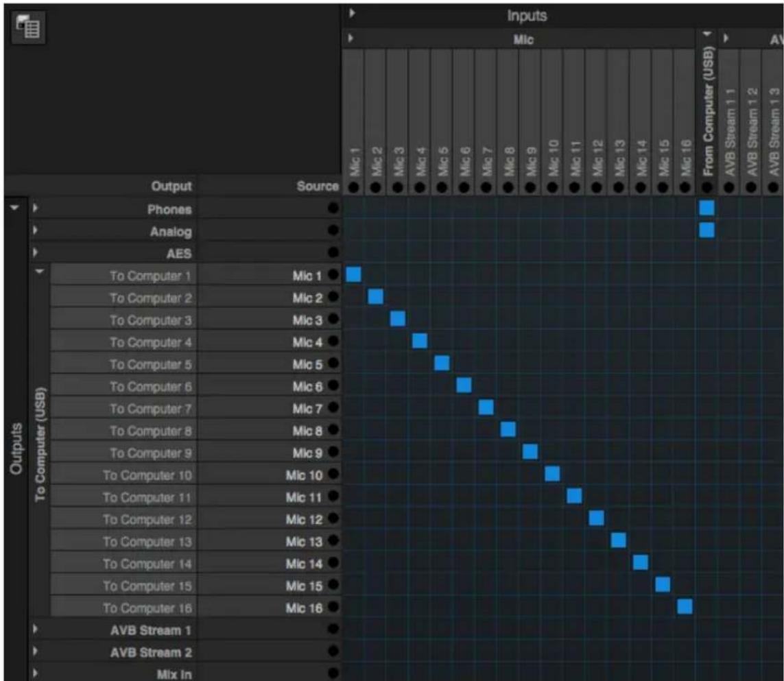Click the AES row source dot
The width and height of the screenshot is (784, 681).
(x=333, y=252)
